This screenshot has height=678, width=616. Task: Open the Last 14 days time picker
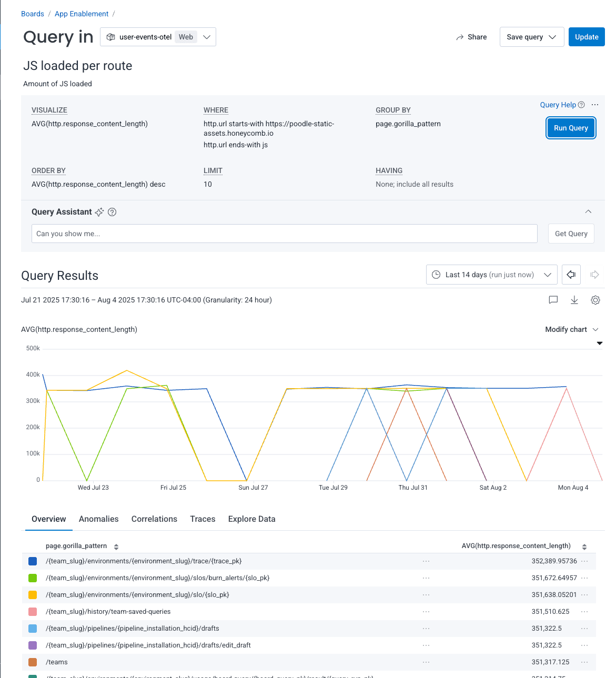(x=491, y=275)
